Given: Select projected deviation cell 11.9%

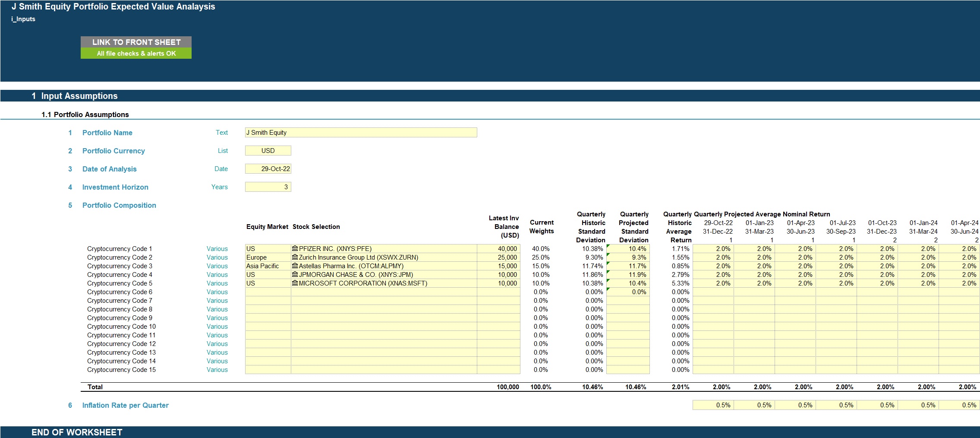Looking at the screenshot, I should (628, 275).
